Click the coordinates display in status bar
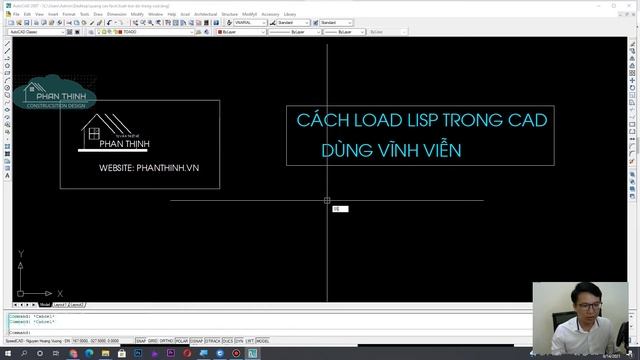 point(96,341)
